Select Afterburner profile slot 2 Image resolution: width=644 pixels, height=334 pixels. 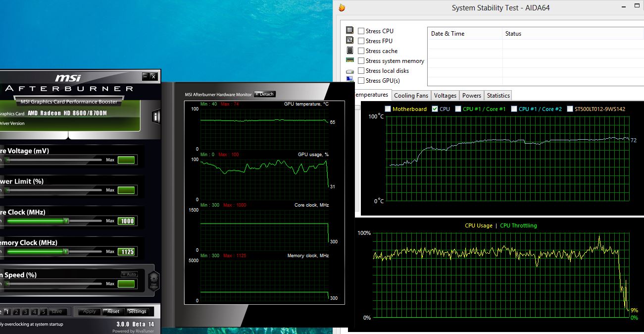point(16,312)
